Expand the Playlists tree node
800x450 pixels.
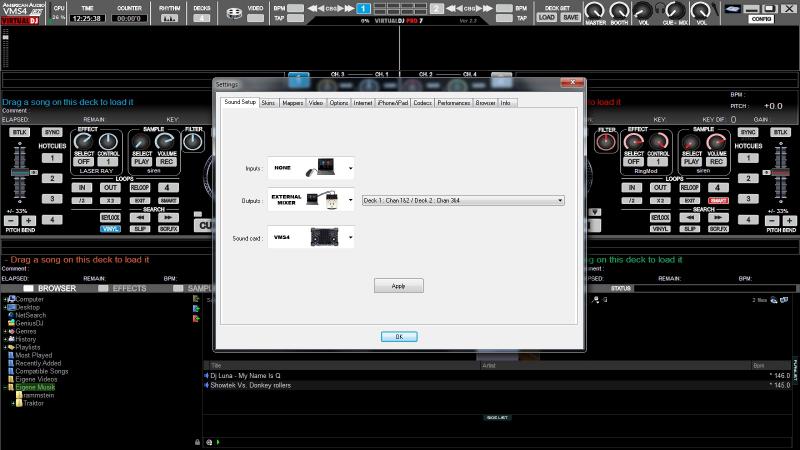[x=5, y=347]
